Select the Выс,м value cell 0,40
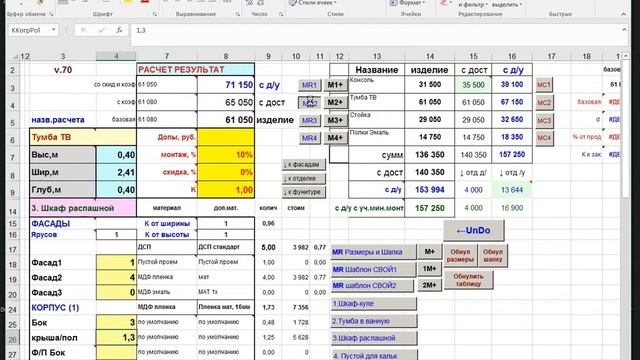The height and width of the screenshot is (360, 640). pyautogui.click(x=116, y=155)
